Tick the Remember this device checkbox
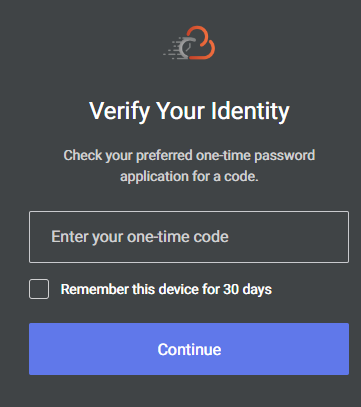Viewport: 361px width, 407px height. [x=39, y=289]
